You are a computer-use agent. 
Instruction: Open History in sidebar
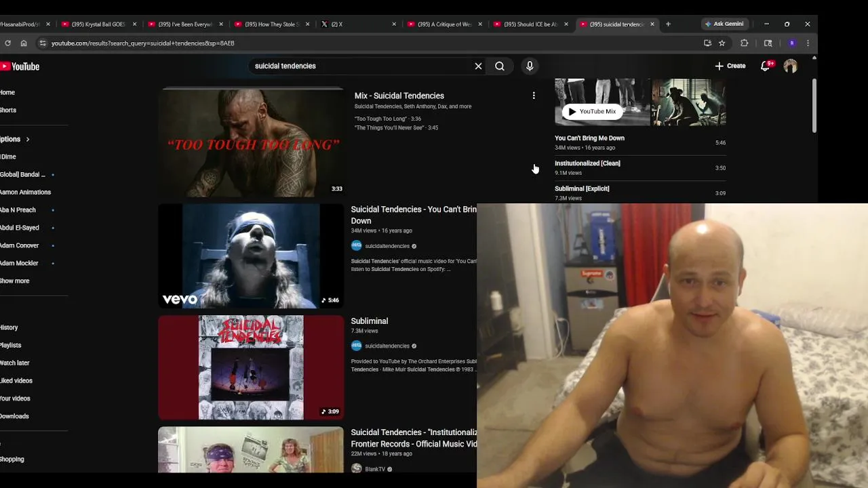pyautogui.click(x=9, y=327)
